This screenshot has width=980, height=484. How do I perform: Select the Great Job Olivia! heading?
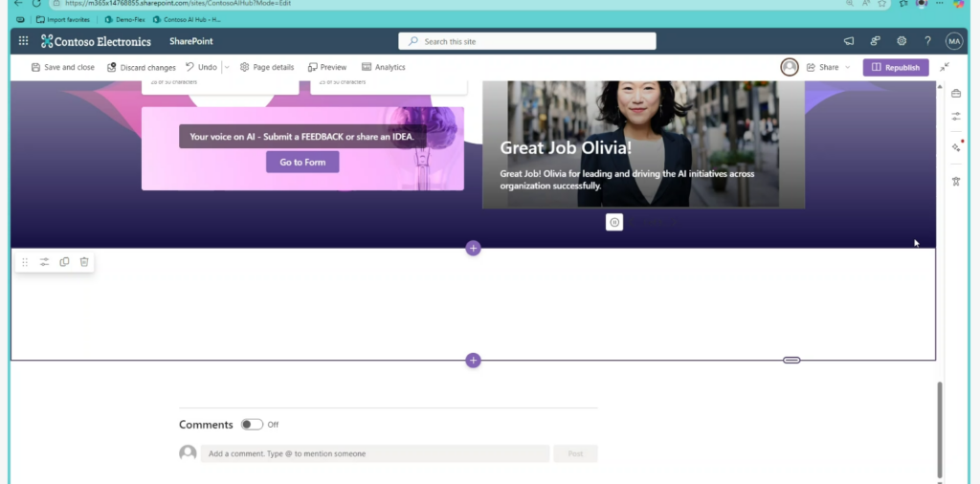pyautogui.click(x=565, y=148)
